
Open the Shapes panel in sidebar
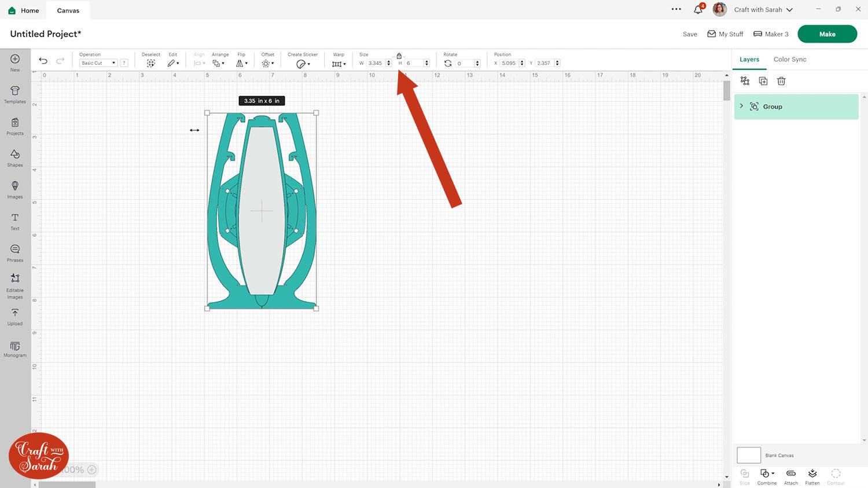click(15, 157)
